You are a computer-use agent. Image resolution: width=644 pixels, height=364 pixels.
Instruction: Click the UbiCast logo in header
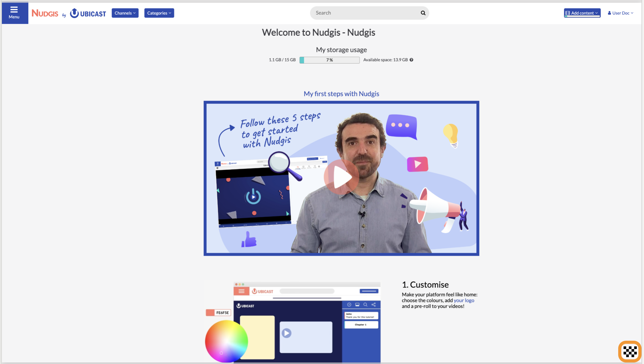tap(88, 13)
